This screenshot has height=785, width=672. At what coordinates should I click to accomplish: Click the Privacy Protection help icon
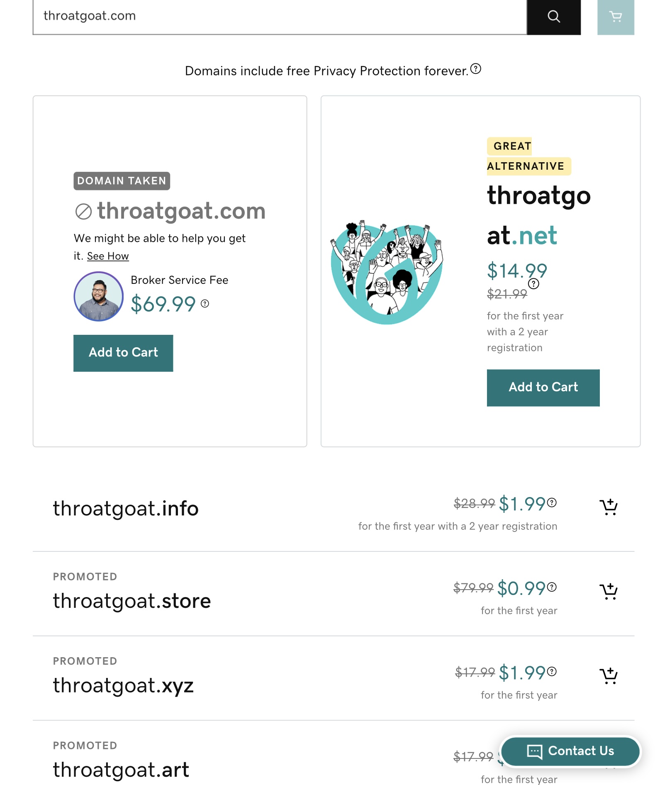click(476, 69)
